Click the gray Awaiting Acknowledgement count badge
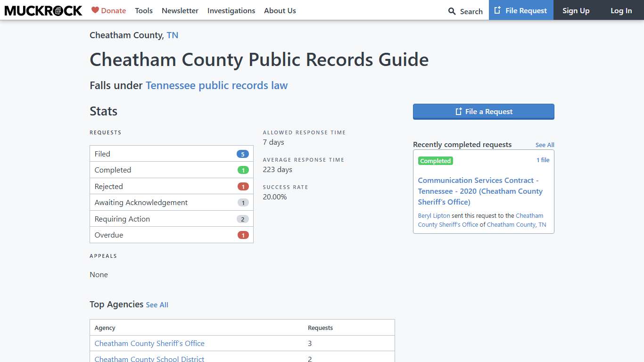644x362 pixels. [243, 203]
